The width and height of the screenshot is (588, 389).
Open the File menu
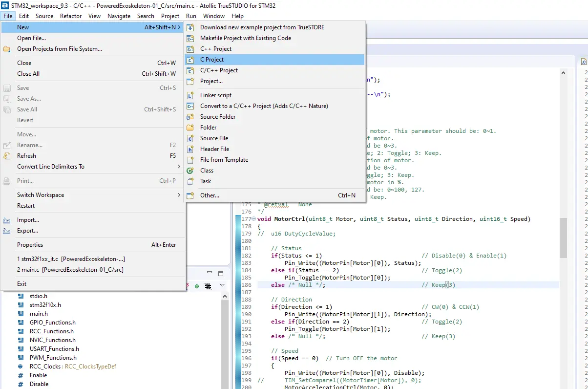(x=8, y=16)
